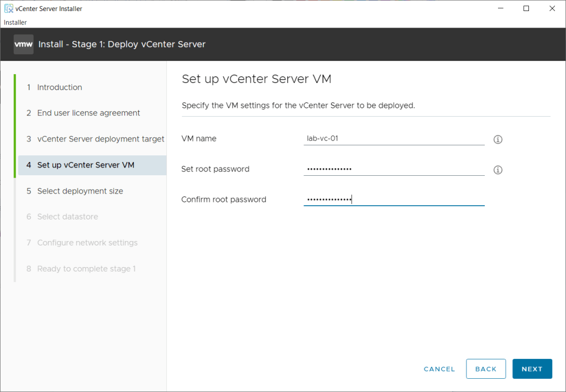Click the vCenter Server Installer title bar icon

(9, 9)
